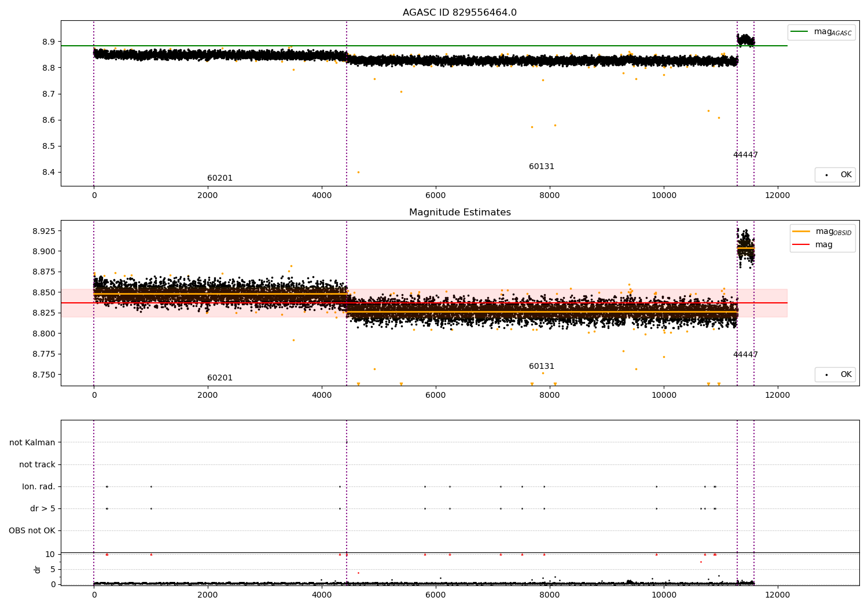The width and height of the screenshot is (868, 608).
Task: Click the title 'AGASC ID 829556464.0'
Action: [x=459, y=13]
